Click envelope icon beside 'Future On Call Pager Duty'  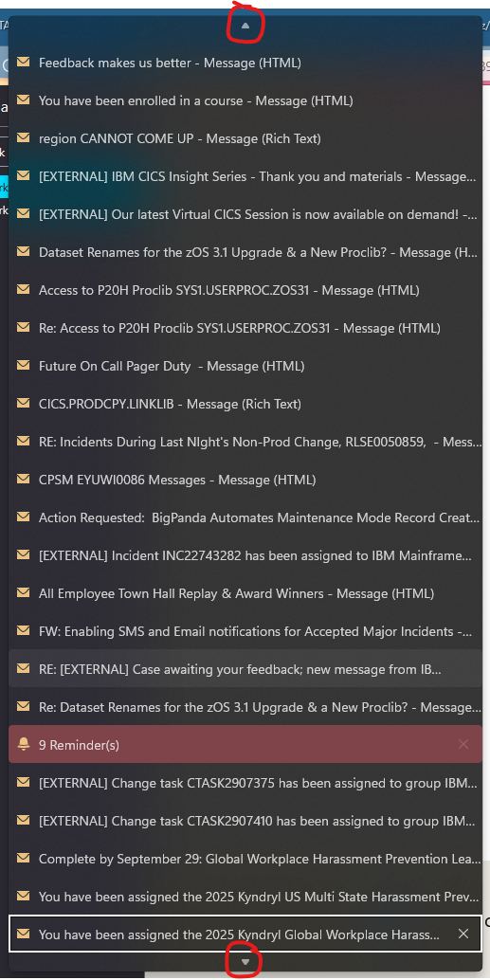[23, 365]
